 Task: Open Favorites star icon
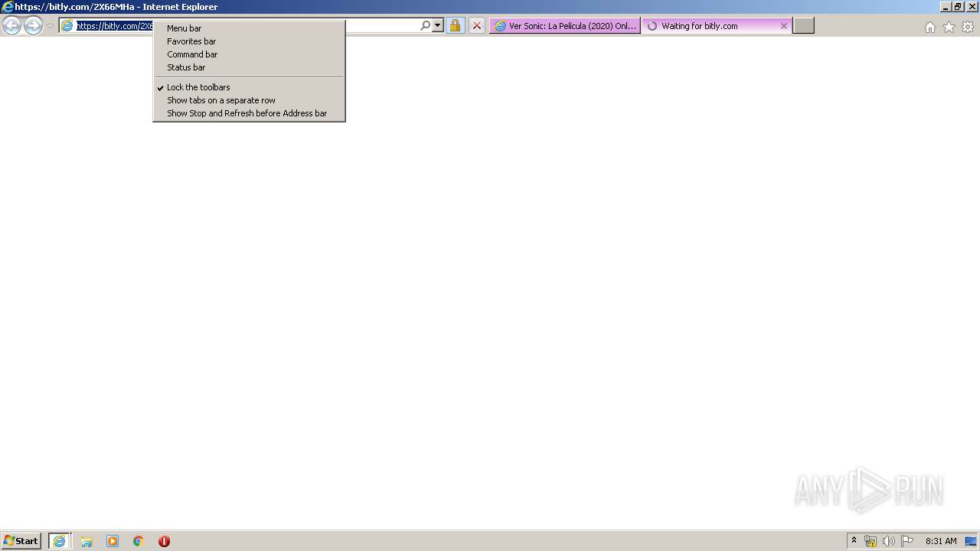[x=949, y=27]
